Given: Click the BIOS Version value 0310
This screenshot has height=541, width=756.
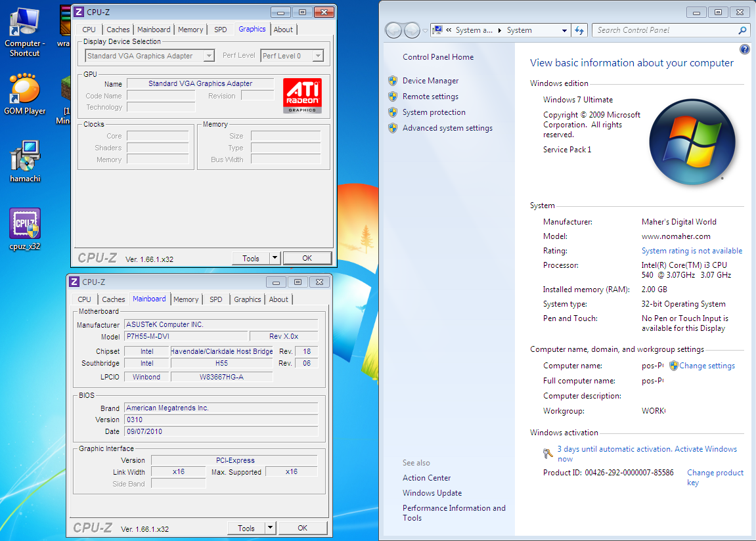Looking at the screenshot, I should click(x=221, y=420).
